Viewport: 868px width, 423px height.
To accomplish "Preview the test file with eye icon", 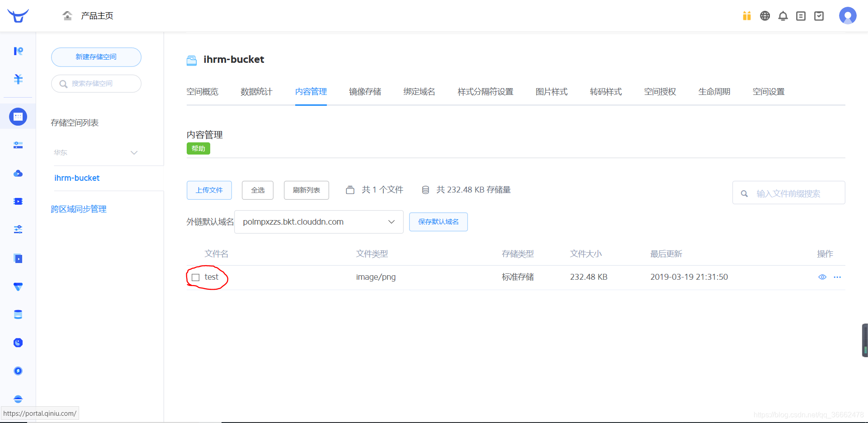I will [x=822, y=277].
